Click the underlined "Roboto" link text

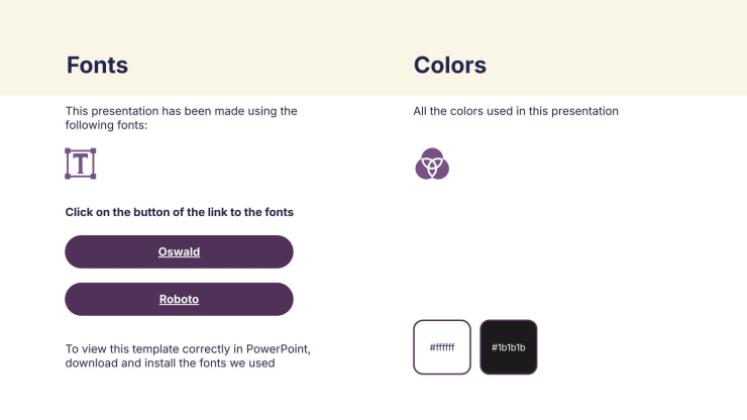[179, 299]
